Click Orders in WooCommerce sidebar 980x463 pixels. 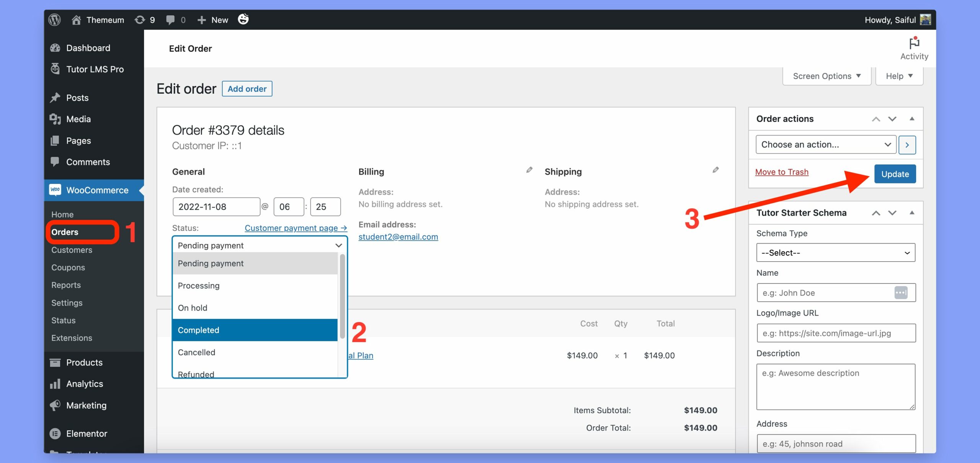(x=65, y=232)
